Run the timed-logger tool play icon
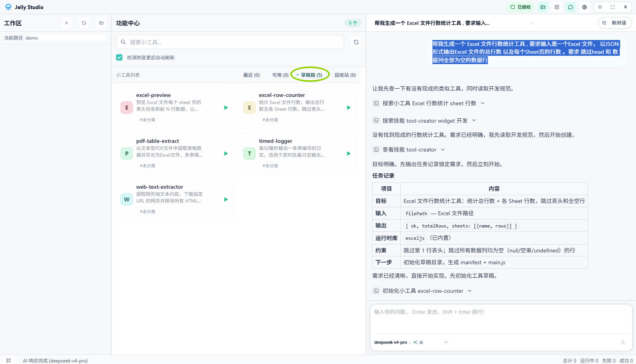The width and height of the screenshot is (636, 364). pos(348,154)
